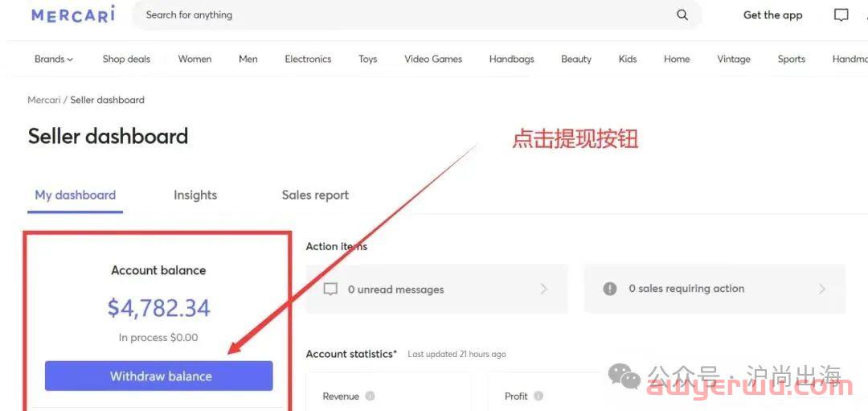The height and width of the screenshot is (411, 868).
Task: Open the 0 sales requiring action chevron
Action: (822, 289)
